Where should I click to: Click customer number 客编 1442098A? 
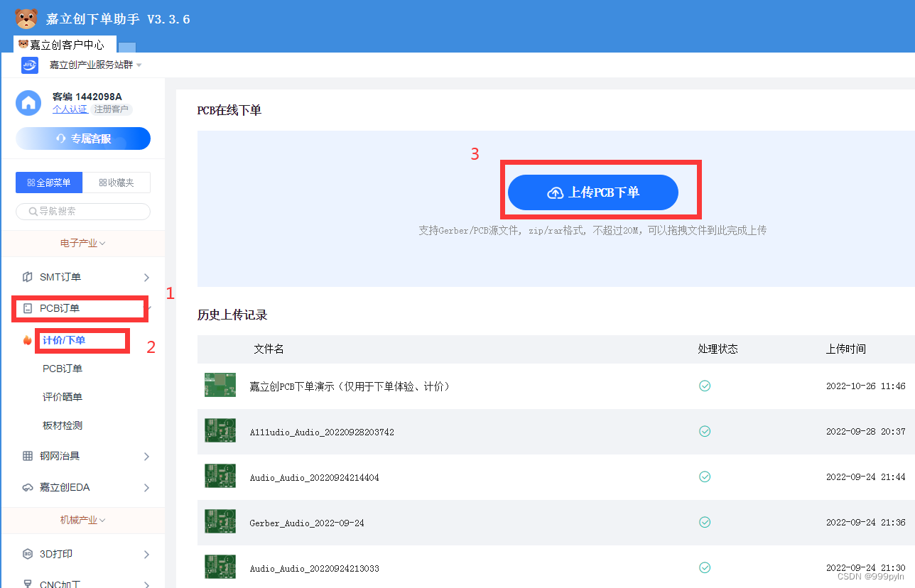pos(87,97)
